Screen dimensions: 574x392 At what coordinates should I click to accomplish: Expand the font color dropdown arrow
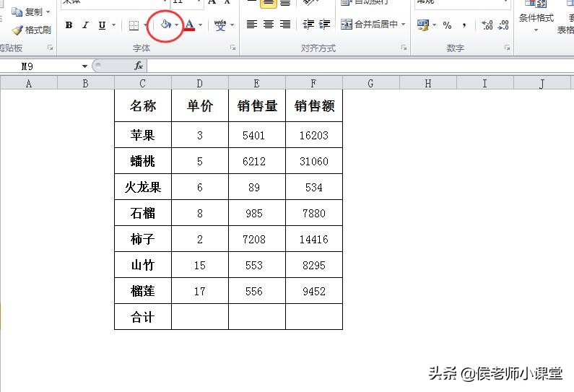(200, 25)
